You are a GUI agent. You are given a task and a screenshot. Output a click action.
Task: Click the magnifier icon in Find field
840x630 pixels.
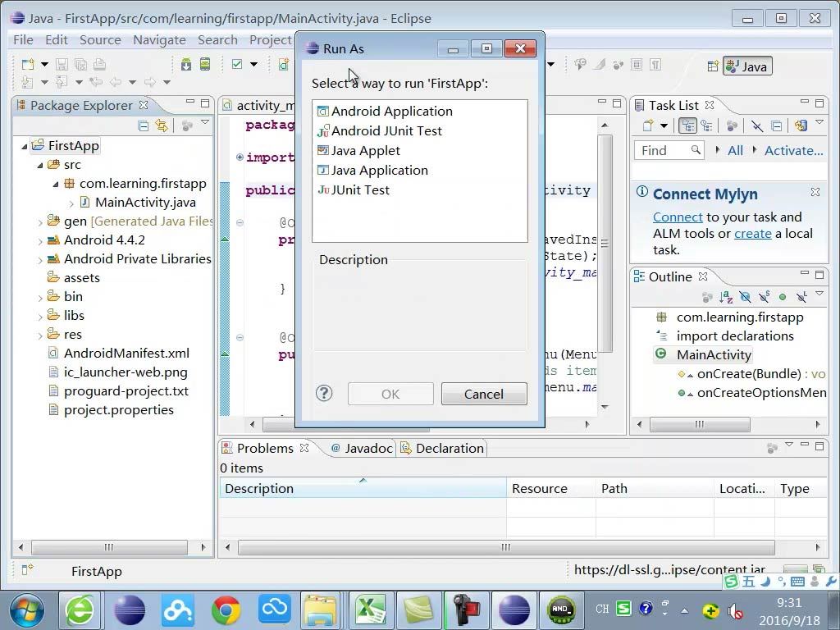coord(696,150)
